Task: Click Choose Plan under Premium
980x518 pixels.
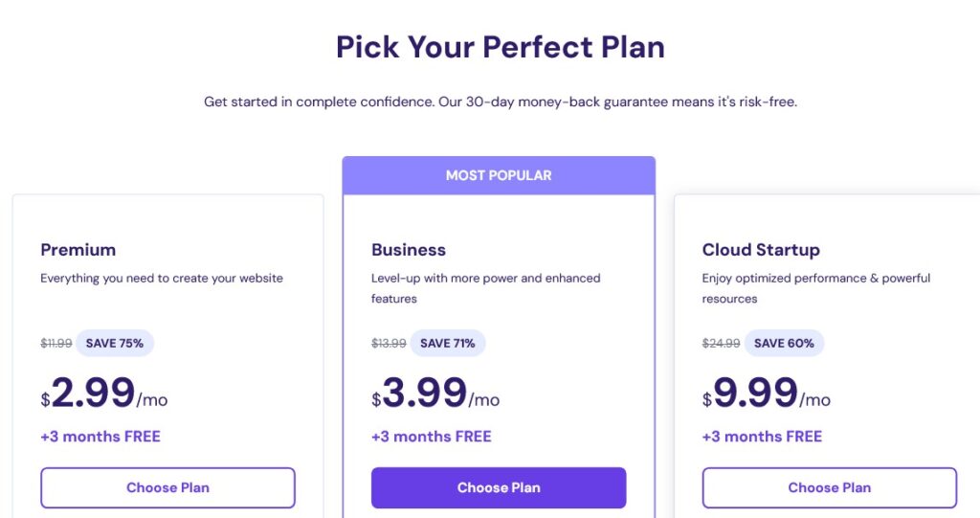Action: coord(167,487)
